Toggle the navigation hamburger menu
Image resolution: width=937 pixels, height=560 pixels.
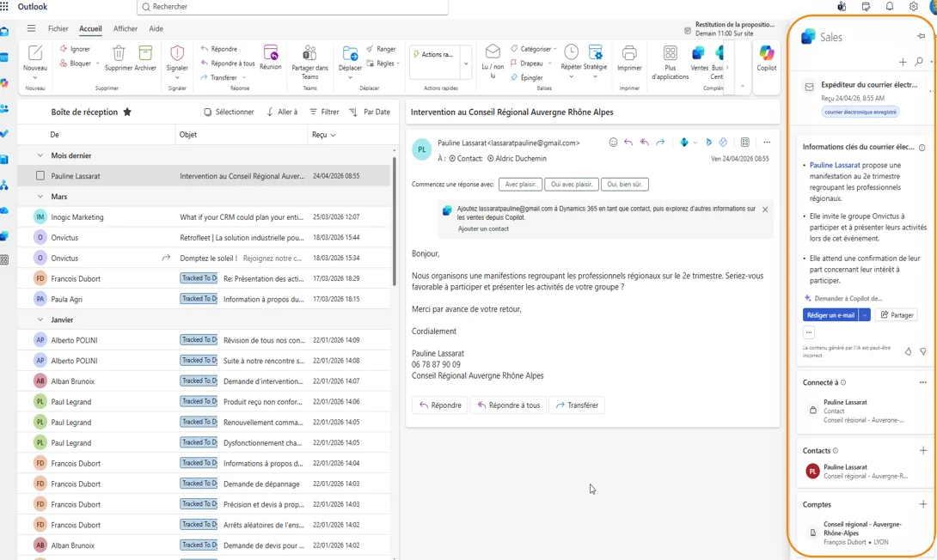coord(31,28)
